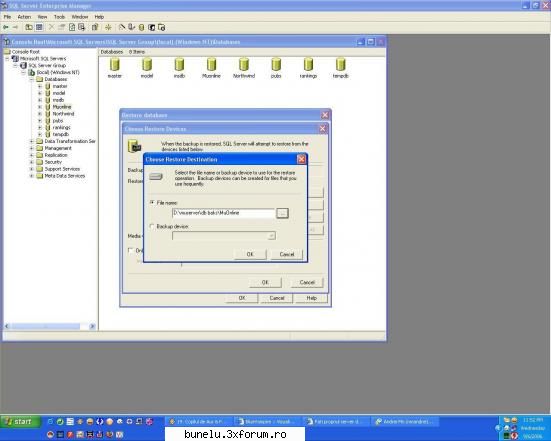Viewport: 551px width, 441px height.
Task: Click the toolbar icon left of the star
Action: (95, 27)
